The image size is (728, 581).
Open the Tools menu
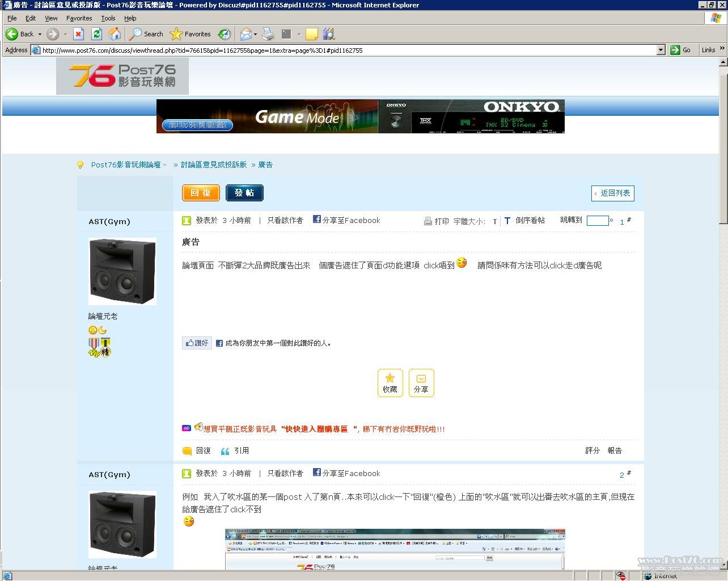point(108,18)
